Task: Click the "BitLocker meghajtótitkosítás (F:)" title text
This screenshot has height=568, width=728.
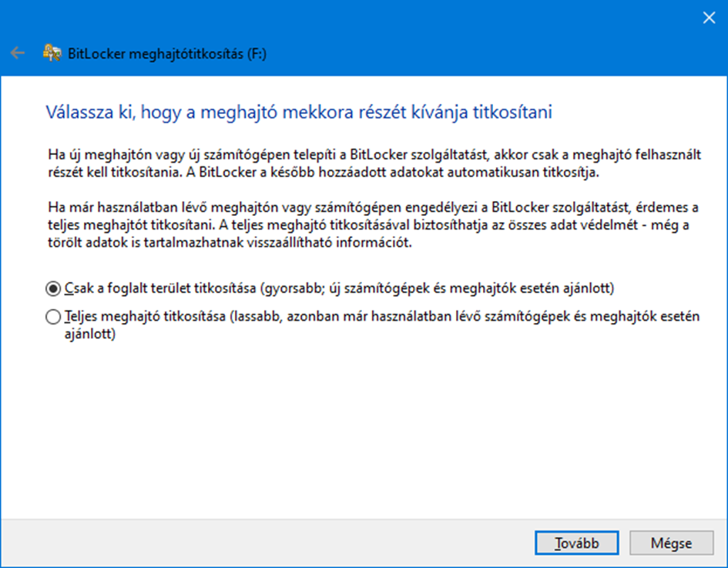Action: coord(167,54)
